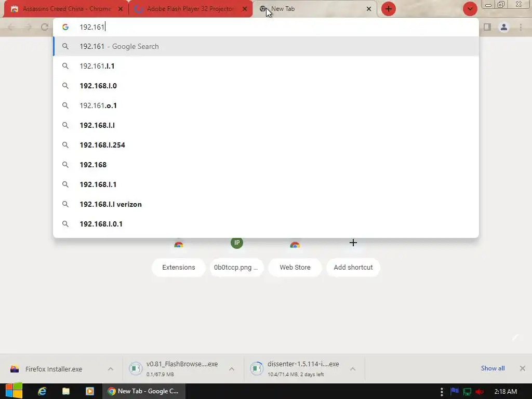The width and height of the screenshot is (532, 399).
Task: Choose suggestion 192.168.l.0.1
Action: [265, 224]
